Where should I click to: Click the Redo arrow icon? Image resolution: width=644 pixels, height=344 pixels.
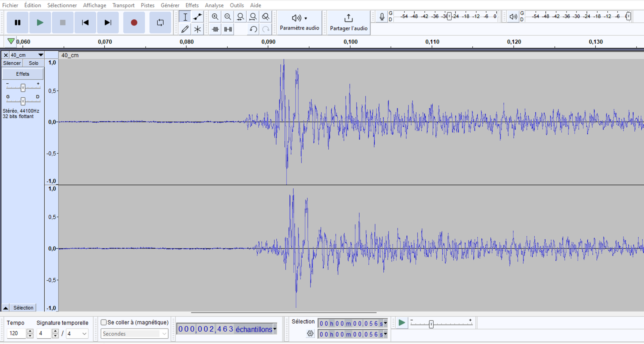point(266,29)
